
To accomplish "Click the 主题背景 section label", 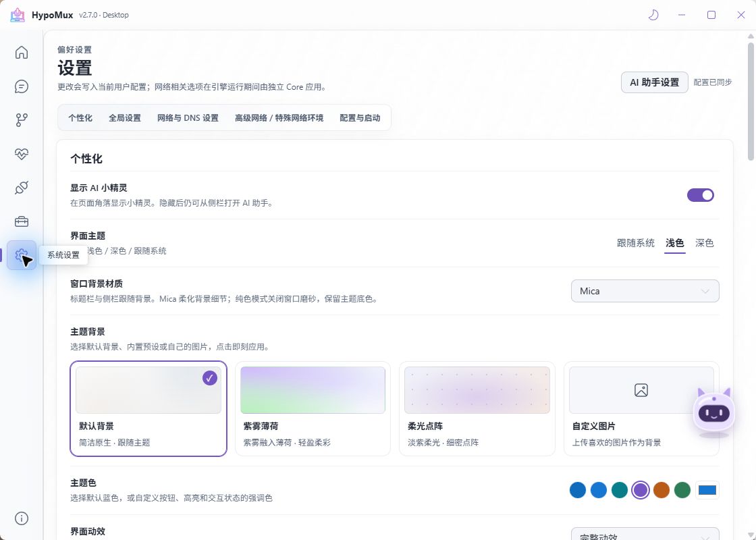I will point(88,331).
